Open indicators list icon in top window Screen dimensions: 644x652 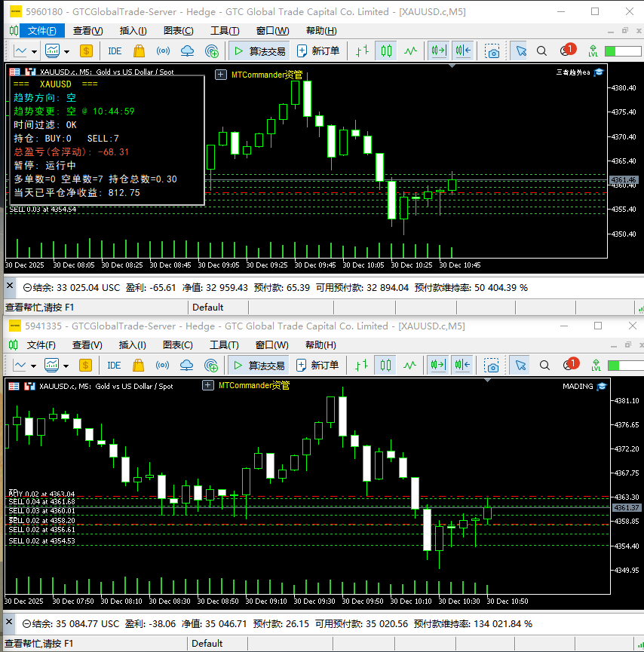click(x=53, y=51)
